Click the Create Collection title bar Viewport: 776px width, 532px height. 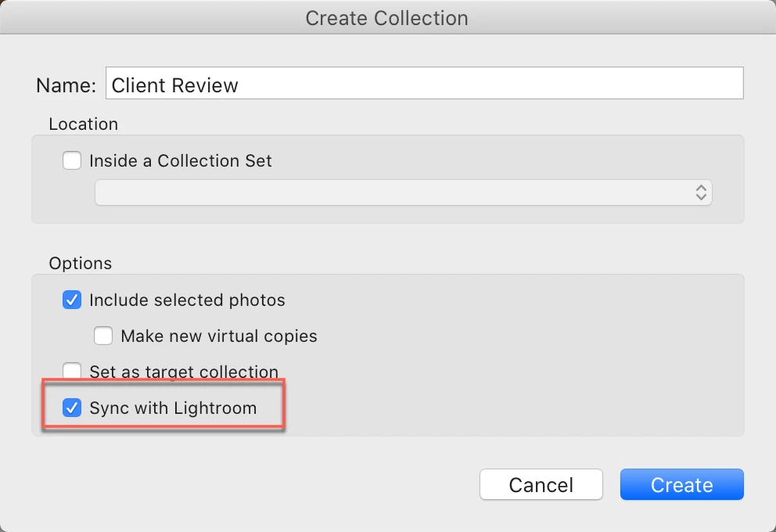pos(388,18)
